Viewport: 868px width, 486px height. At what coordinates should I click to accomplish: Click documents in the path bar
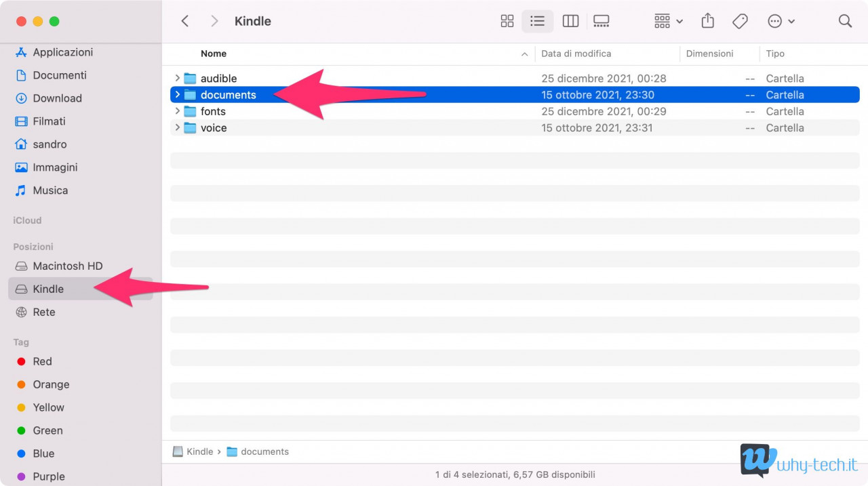pyautogui.click(x=258, y=451)
